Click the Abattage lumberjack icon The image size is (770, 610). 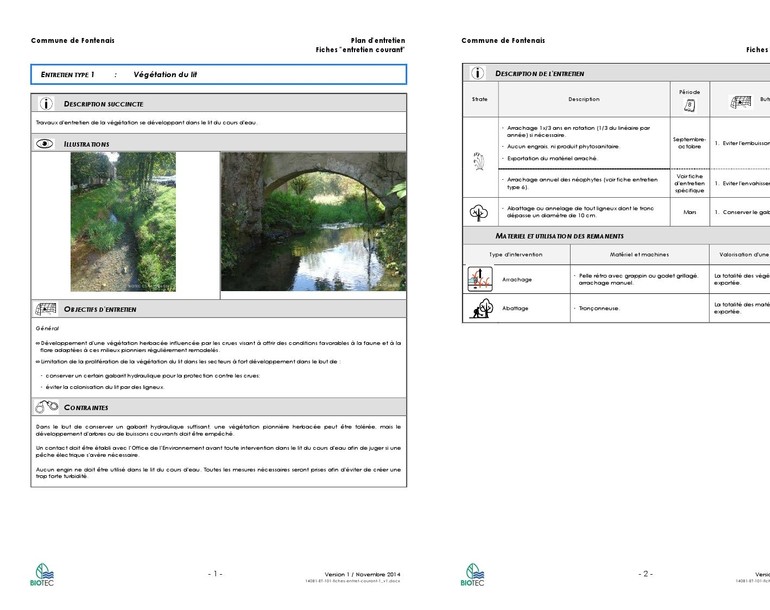point(481,308)
